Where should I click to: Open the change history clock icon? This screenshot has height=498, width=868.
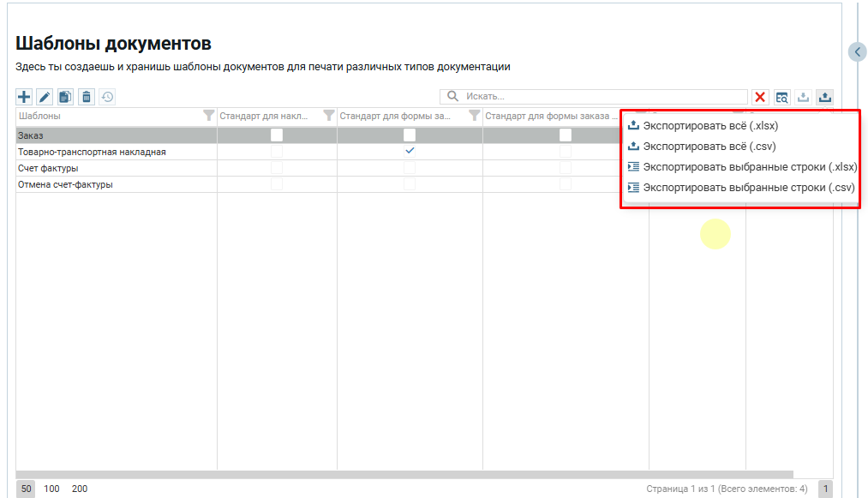(x=107, y=97)
